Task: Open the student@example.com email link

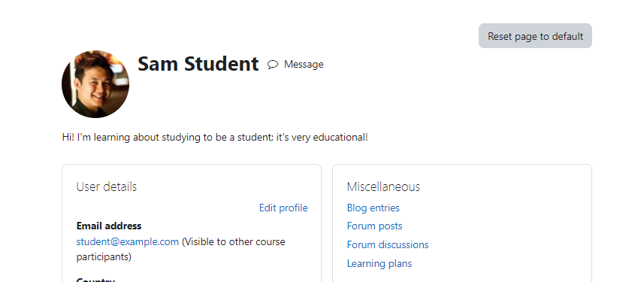Action: [x=127, y=241]
